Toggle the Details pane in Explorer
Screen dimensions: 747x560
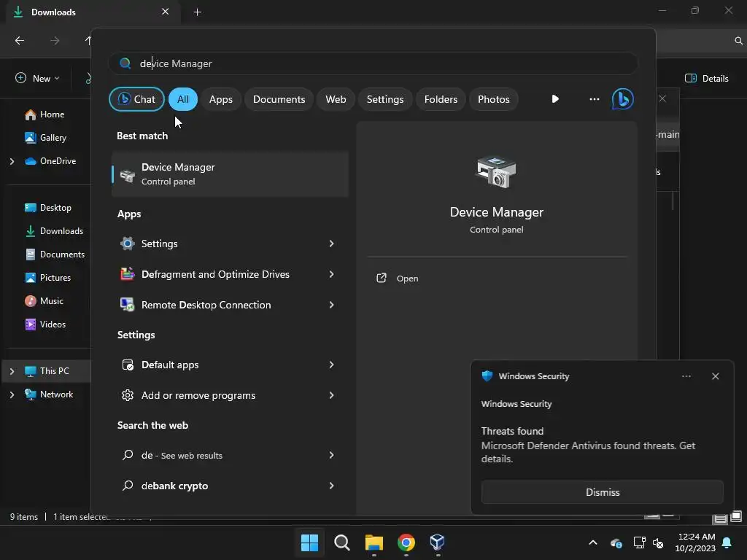706,78
